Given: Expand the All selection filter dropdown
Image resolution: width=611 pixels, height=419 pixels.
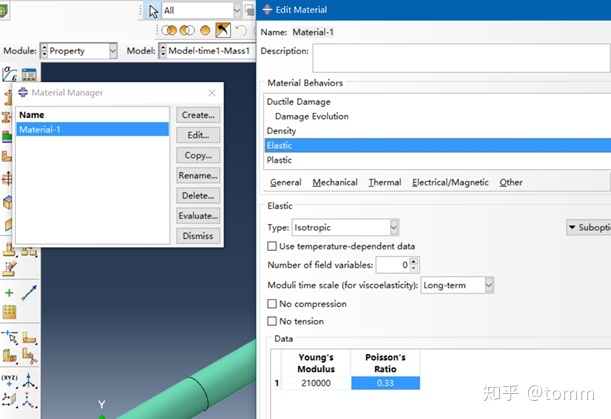Looking at the screenshot, I should pyautogui.click(x=237, y=11).
